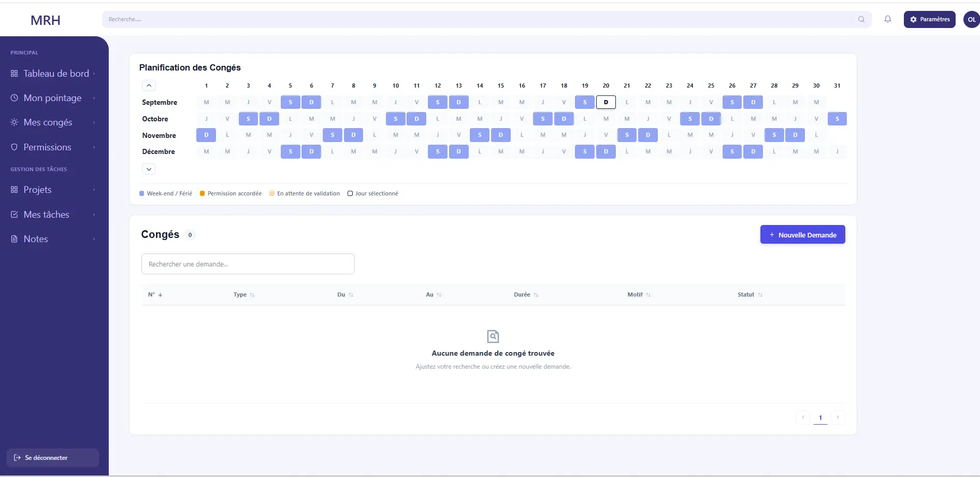This screenshot has width=980, height=477.
Task: Show previous months with up chevron
Action: tap(149, 86)
